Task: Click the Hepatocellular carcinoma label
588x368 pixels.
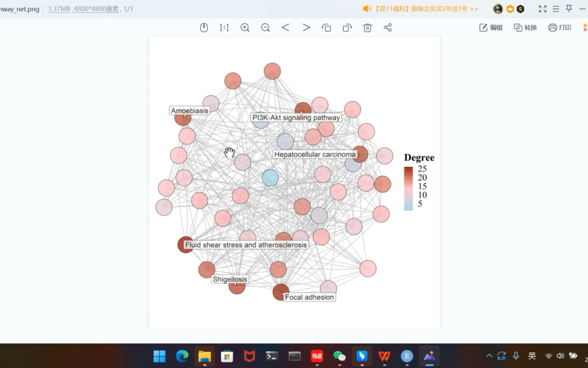Action: tap(315, 154)
